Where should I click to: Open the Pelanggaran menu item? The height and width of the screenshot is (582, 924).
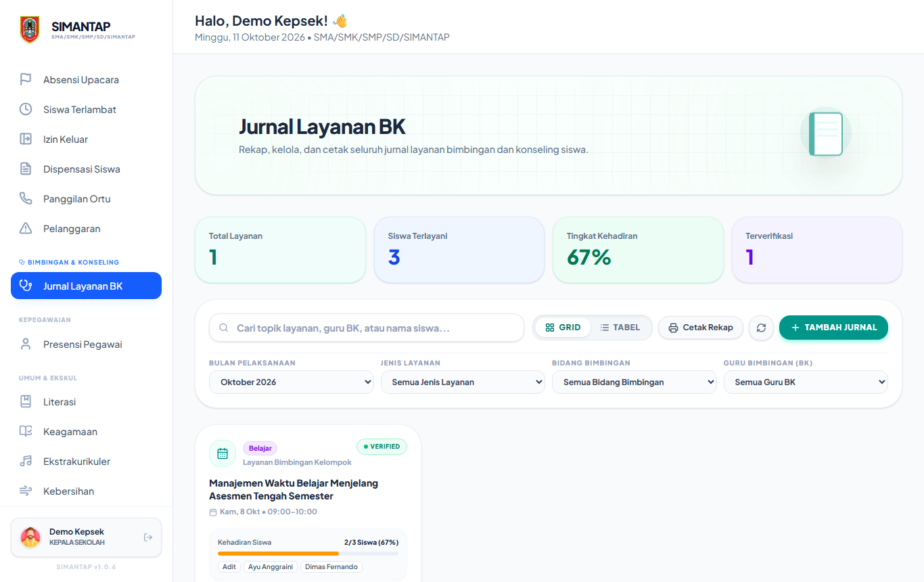[x=86, y=229]
